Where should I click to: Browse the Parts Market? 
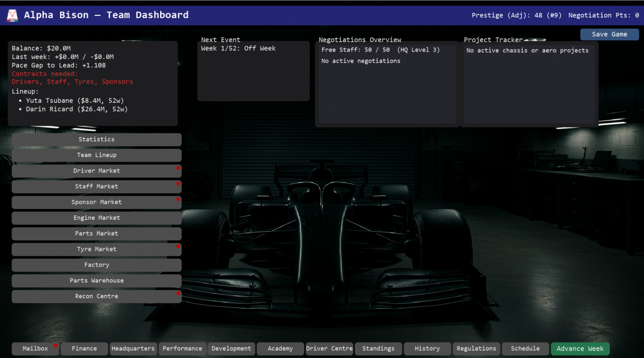(96, 233)
